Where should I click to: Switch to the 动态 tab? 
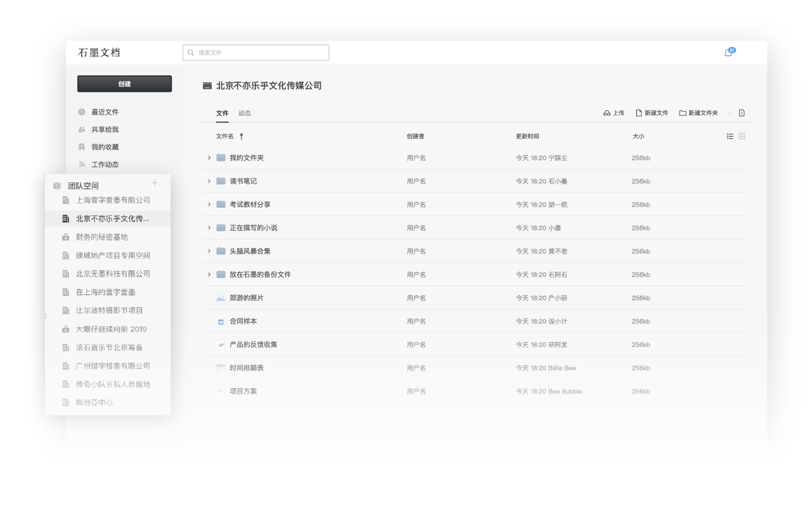[x=244, y=113]
